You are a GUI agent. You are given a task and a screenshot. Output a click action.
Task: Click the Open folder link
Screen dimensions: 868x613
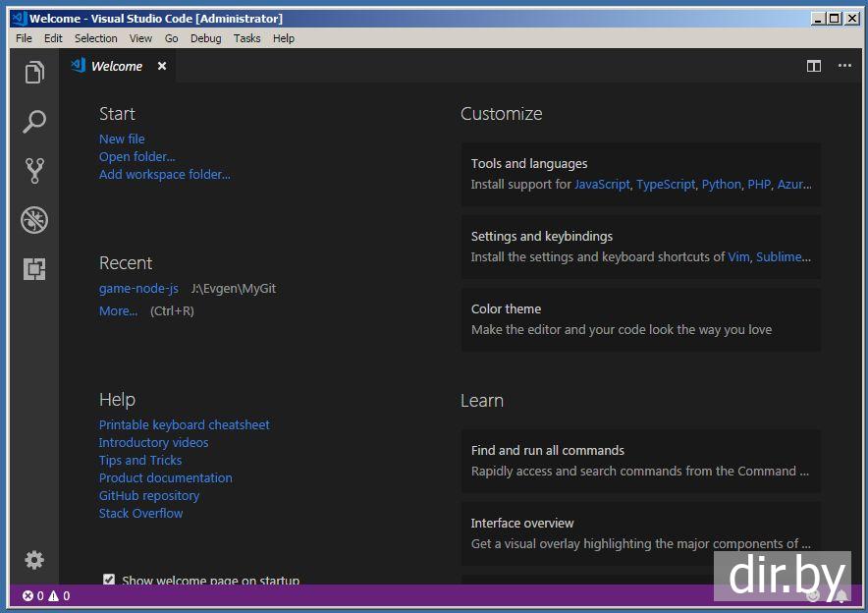(136, 157)
